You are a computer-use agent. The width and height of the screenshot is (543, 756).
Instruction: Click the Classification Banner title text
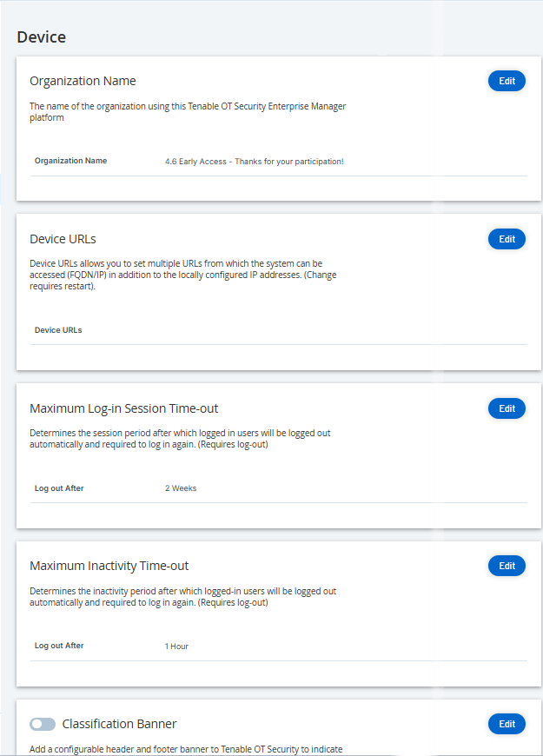click(x=119, y=724)
